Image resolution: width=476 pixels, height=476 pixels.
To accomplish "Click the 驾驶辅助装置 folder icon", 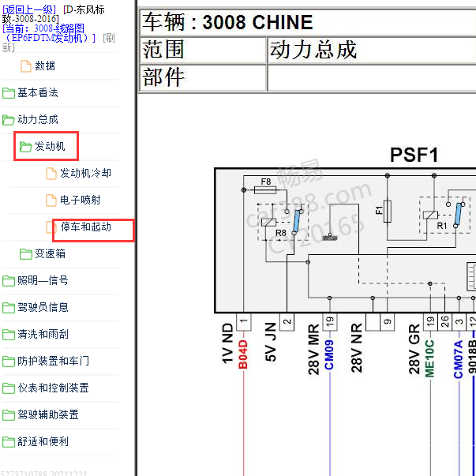I will (9, 415).
